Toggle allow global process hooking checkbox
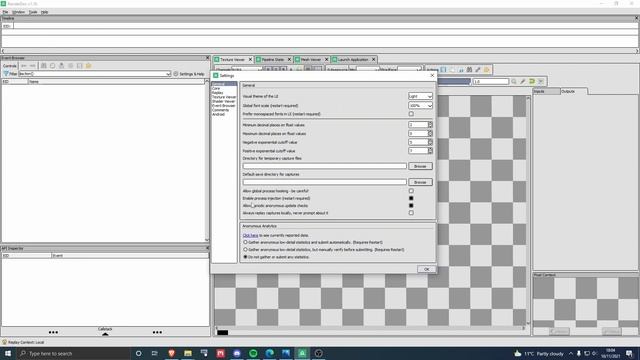The image size is (640, 360). click(411, 191)
